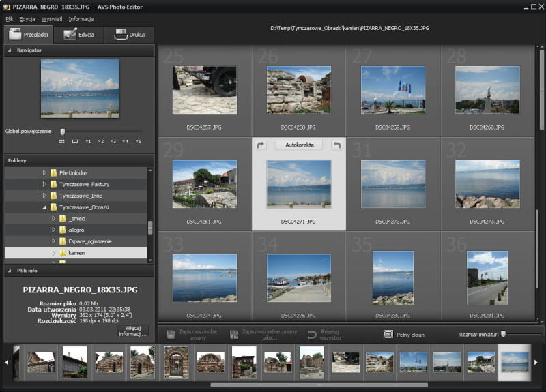Image resolution: width=546 pixels, height=392 pixels.
Task: Set global zoom to x3
Action: (x=113, y=142)
